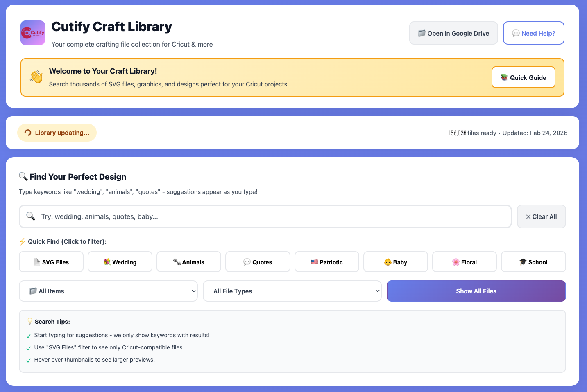Click the folder icon in Open in Google Drive

pyautogui.click(x=422, y=33)
